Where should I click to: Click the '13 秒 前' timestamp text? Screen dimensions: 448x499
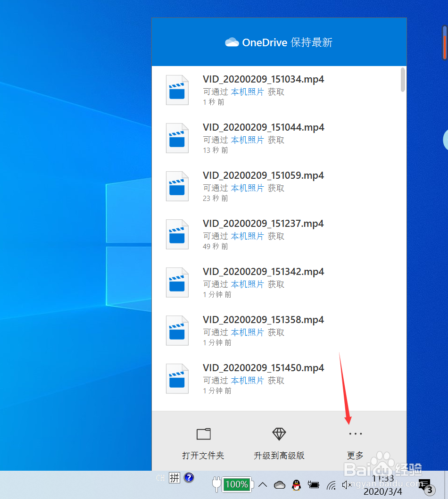216,150
